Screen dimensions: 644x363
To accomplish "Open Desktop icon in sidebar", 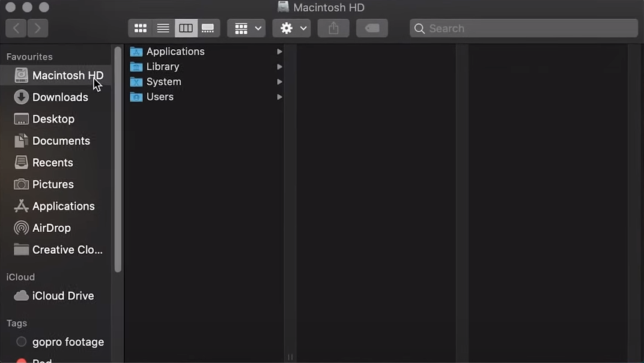I will pyautogui.click(x=21, y=119).
